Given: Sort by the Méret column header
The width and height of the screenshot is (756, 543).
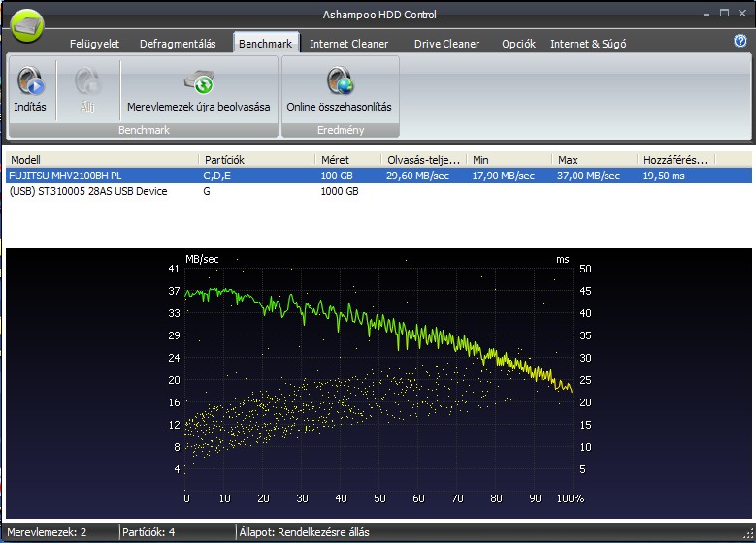Looking at the screenshot, I should tap(348, 159).
